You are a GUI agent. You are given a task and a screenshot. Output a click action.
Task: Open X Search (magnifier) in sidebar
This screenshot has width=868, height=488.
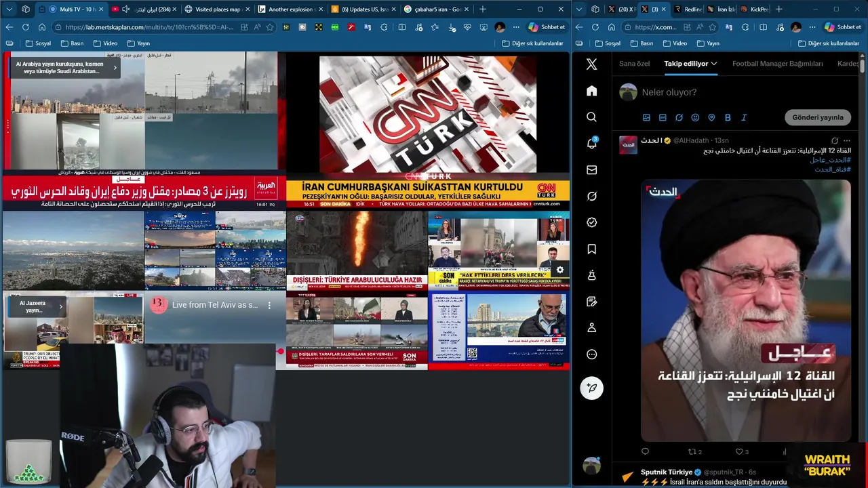[591, 117]
